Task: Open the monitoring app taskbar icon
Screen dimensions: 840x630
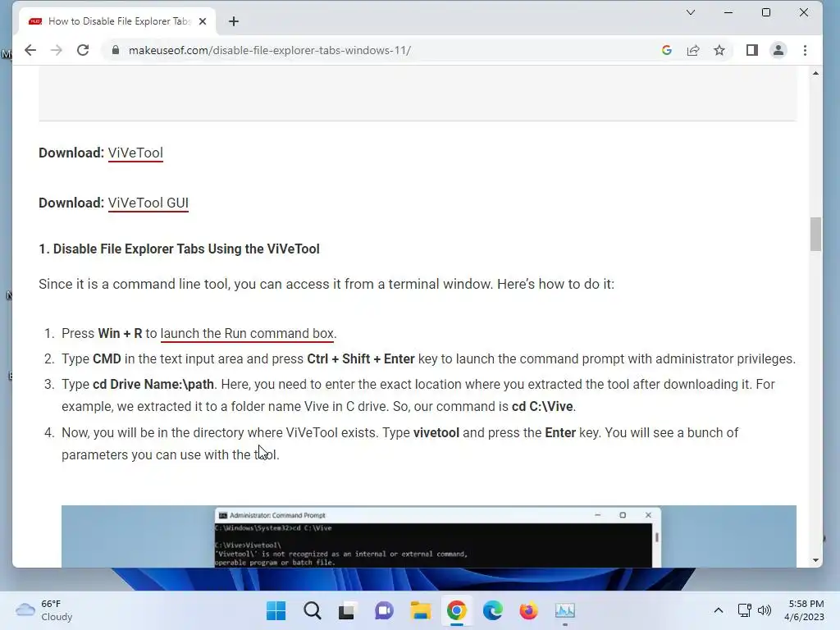Action: click(x=565, y=610)
